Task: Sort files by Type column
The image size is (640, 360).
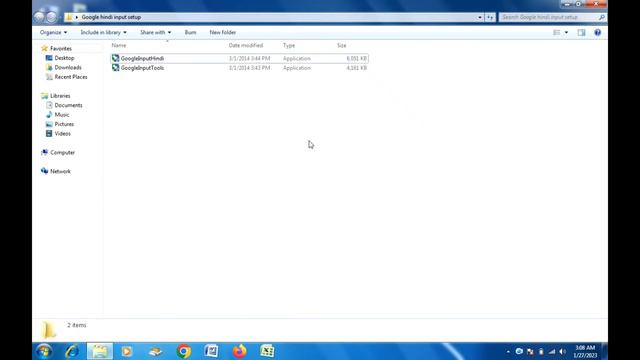Action: point(289,45)
